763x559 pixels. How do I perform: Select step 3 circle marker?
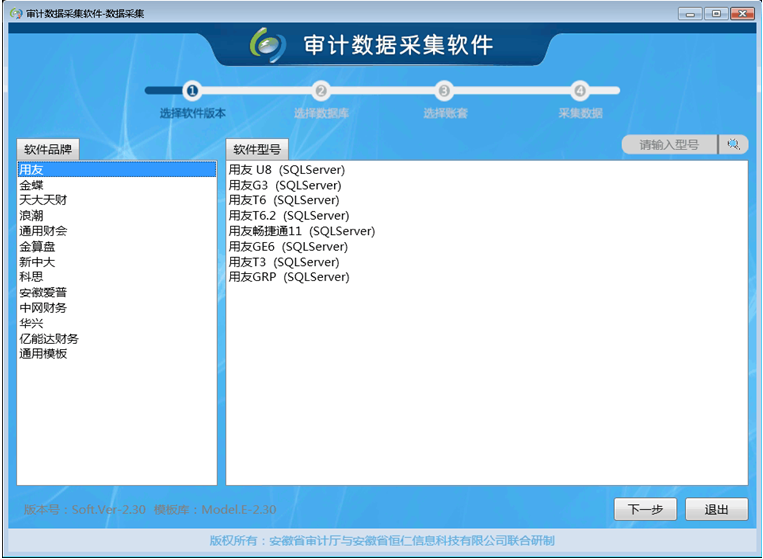(x=444, y=91)
